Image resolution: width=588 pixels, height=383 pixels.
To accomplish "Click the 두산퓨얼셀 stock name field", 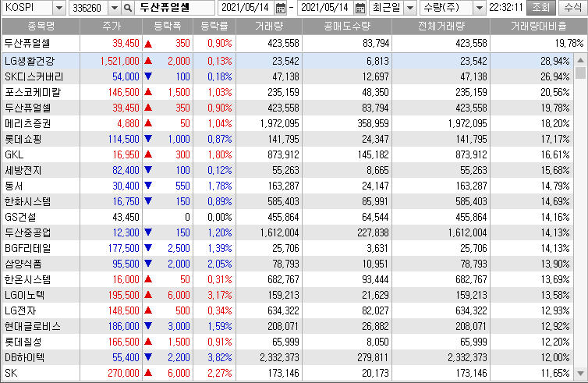I will pyautogui.click(x=175, y=8).
